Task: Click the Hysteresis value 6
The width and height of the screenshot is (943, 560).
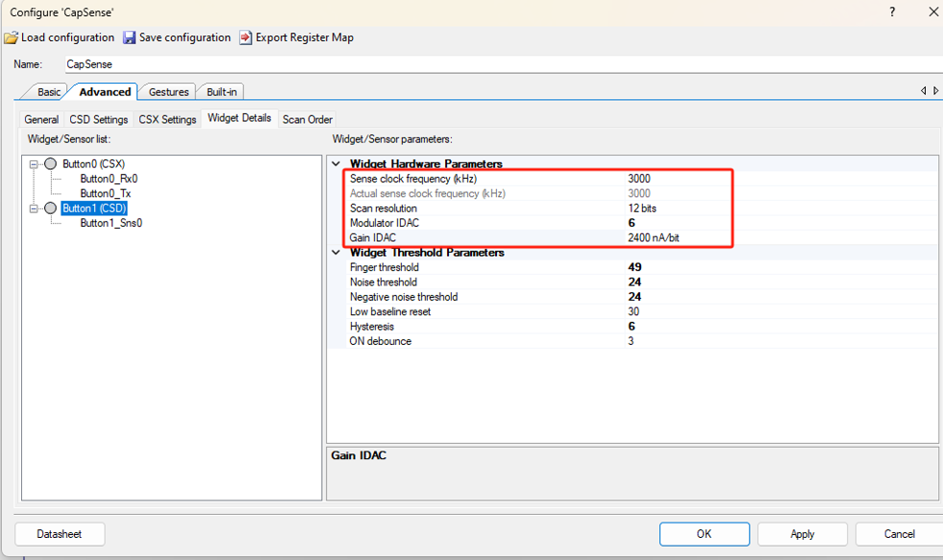Action: pos(632,327)
